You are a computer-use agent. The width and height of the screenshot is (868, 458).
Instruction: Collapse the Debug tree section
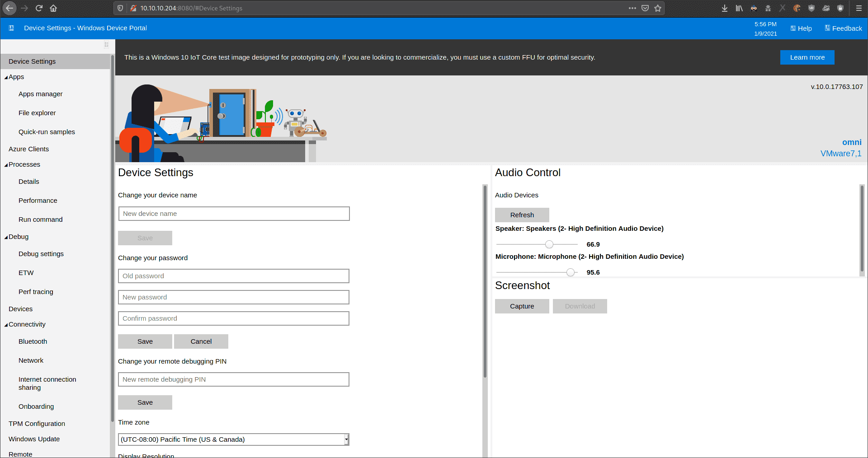pos(6,237)
